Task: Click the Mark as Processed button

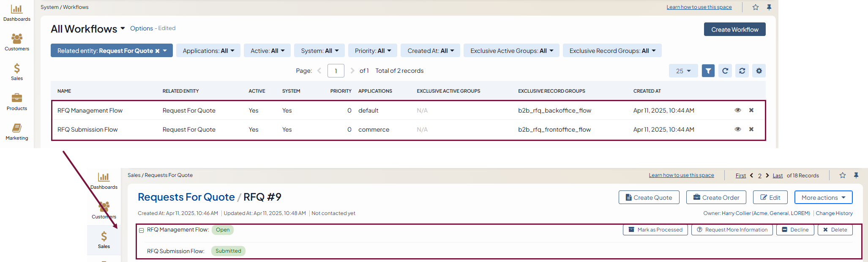Action: (655, 230)
